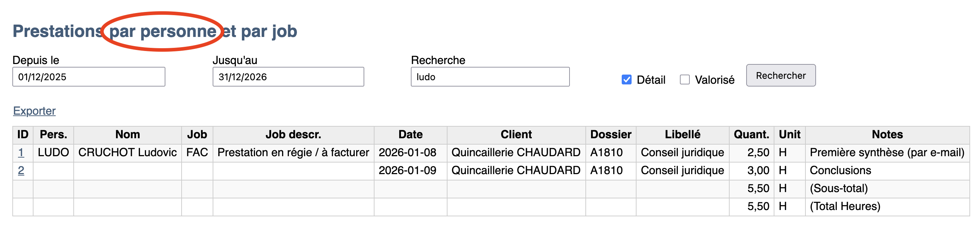This screenshot has height=229, width=980.
Task: Click the Quant. column header
Action: coord(751,134)
